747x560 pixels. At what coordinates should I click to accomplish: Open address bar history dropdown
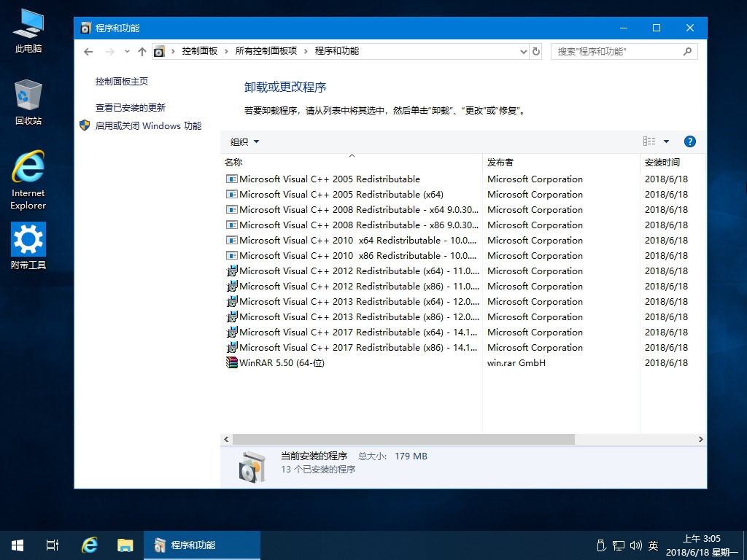(x=524, y=52)
